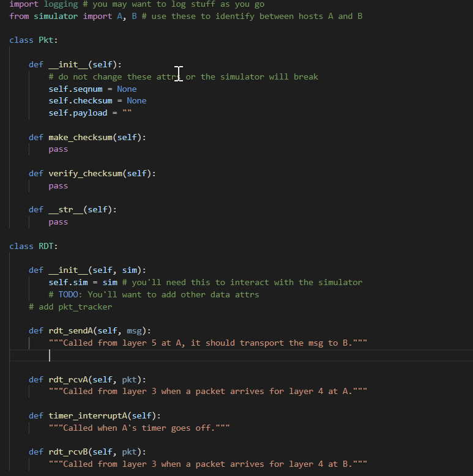
Task: Click the '# add pkt_tracker' comment
Action: pyautogui.click(x=70, y=307)
